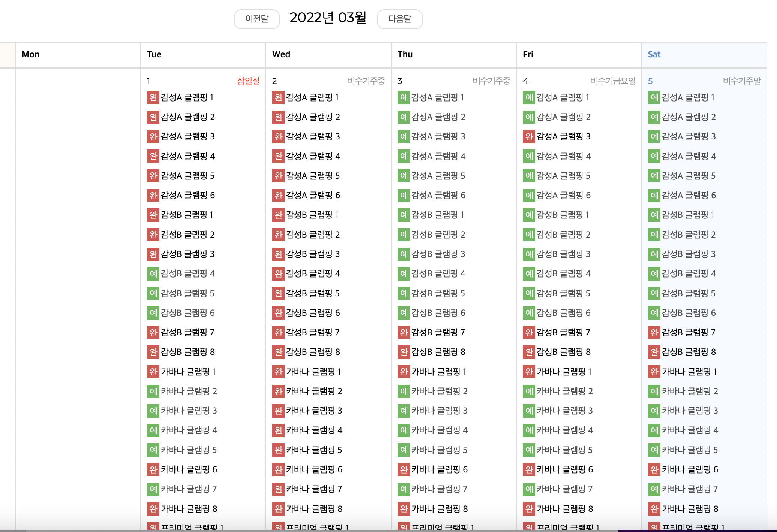Click the red 완 badge for 감성B 글램핑 7 on Thursday
Screen dimensions: 777x532
[403, 333]
